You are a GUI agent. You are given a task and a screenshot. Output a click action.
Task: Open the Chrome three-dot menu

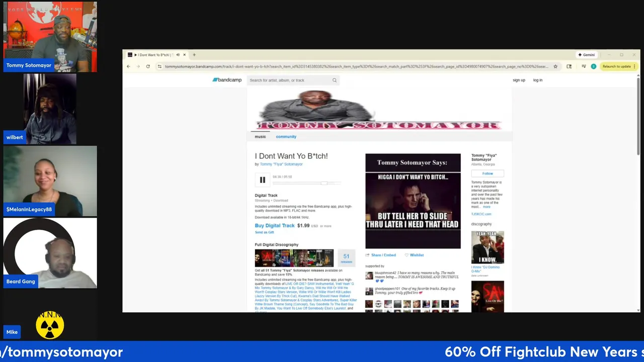click(634, 66)
